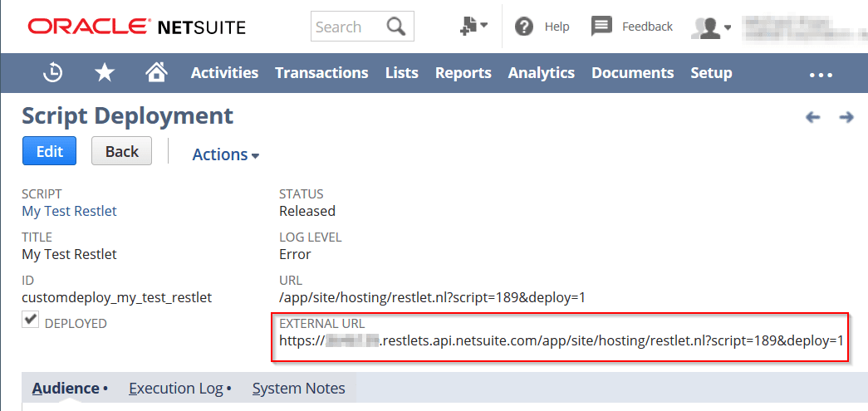
Task: Open the Oracle NetSuite logo
Action: coord(137,26)
